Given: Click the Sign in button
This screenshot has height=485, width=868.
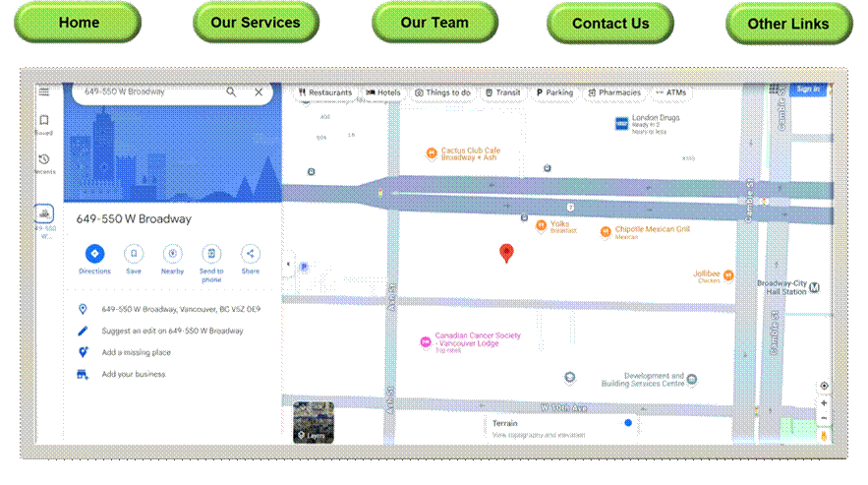Looking at the screenshot, I should click(x=808, y=89).
